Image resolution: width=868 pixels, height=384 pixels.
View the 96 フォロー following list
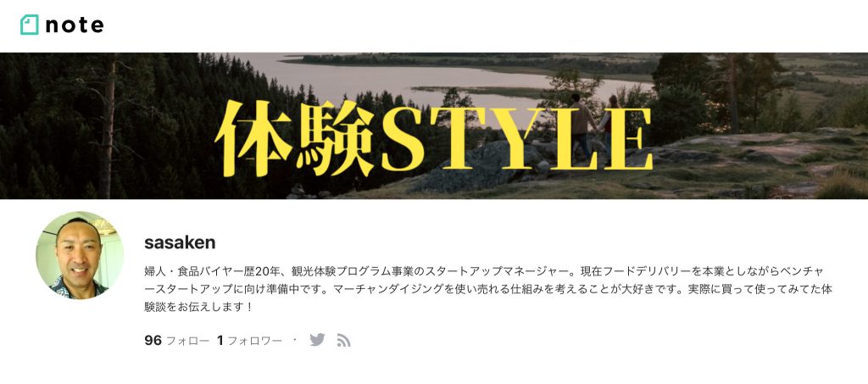click(176, 340)
